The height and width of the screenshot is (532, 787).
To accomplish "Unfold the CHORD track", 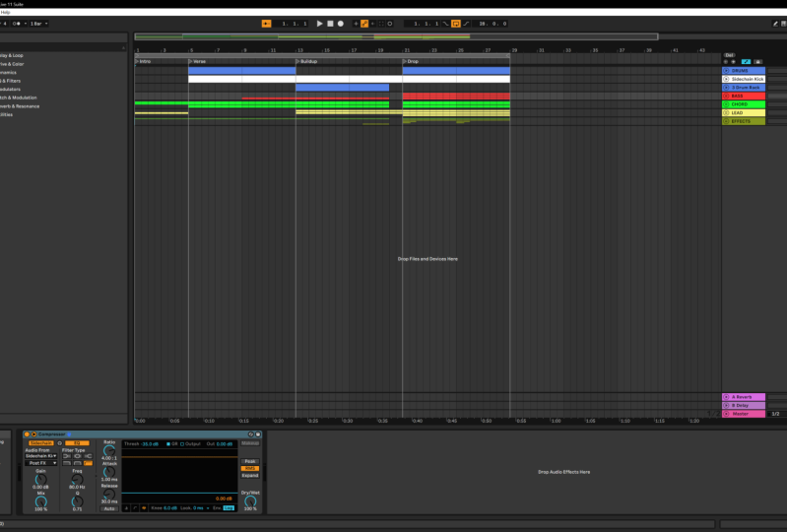I will 726,104.
